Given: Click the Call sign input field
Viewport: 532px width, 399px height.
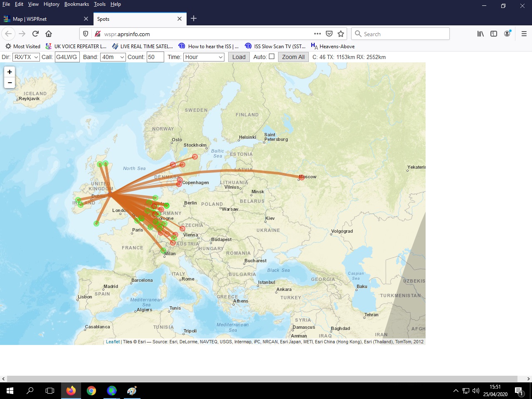Looking at the screenshot, I should [x=67, y=57].
